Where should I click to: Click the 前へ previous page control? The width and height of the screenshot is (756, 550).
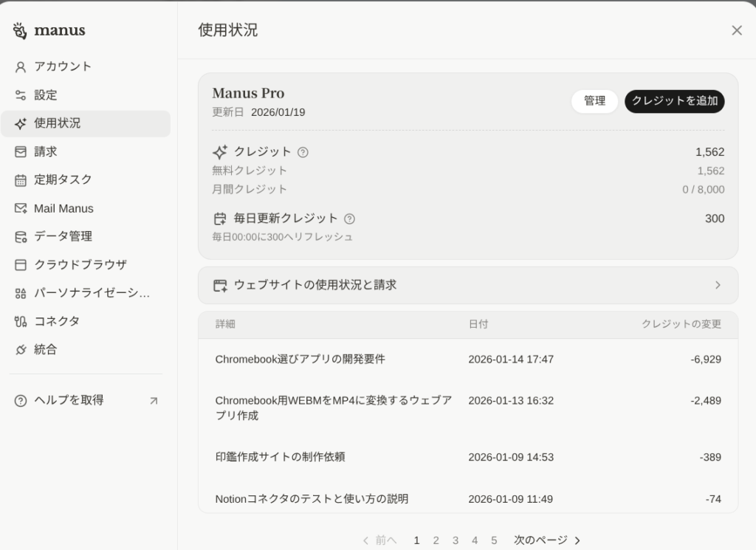coord(379,540)
